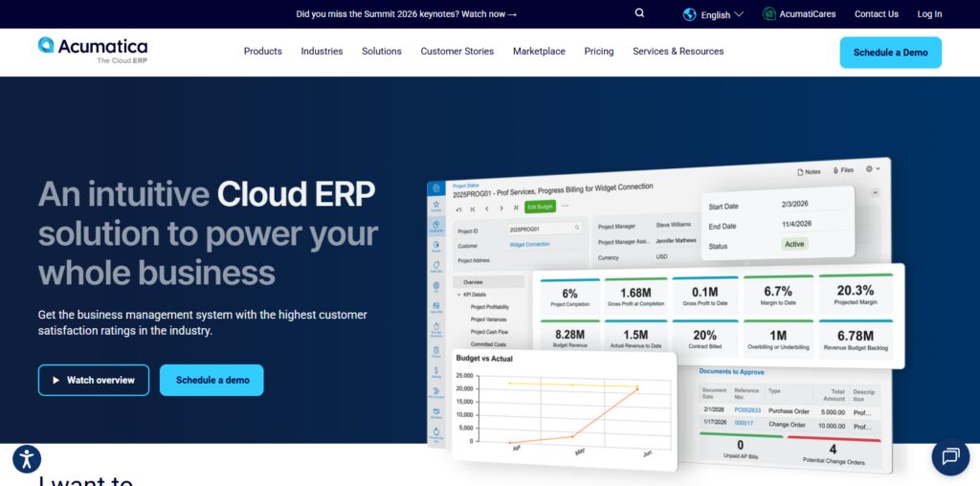Viewport: 980px width, 486px height.
Task: Open the accessibility widget icon
Action: pyautogui.click(x=27, y=459)
